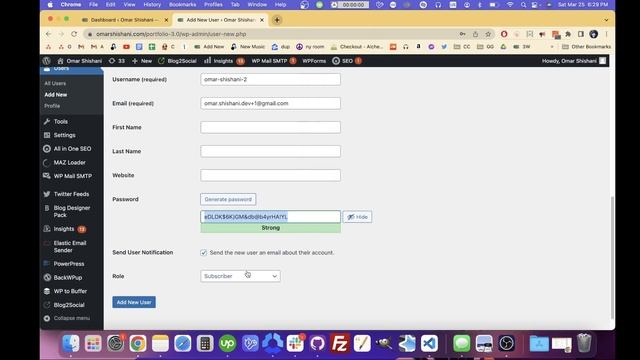Click the page vertical scrollbar
The image size is (640, 360).
click(x=612, y=258)
